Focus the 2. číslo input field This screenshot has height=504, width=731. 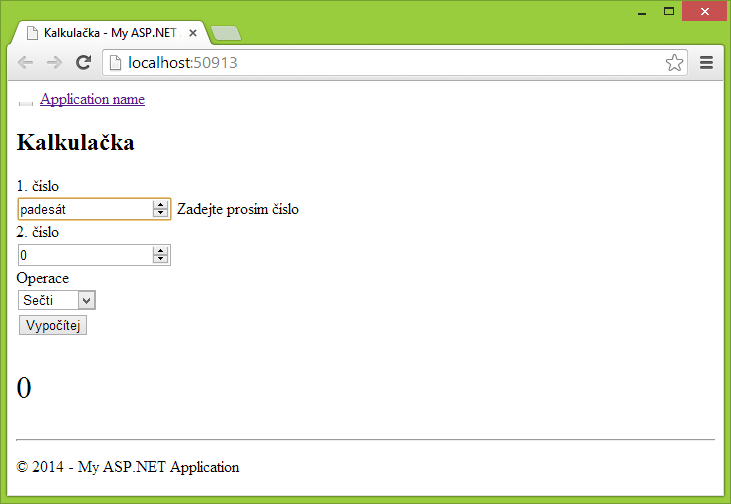click(94, 255)
